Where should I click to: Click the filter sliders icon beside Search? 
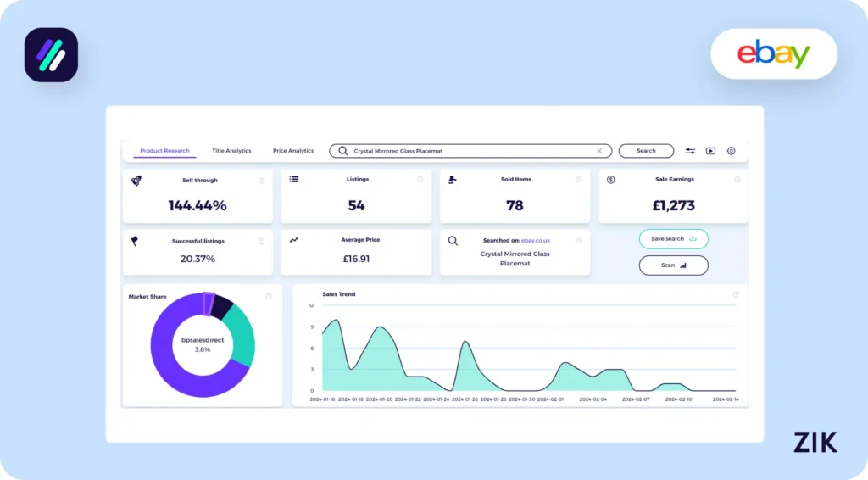click(x=690, y=151)
